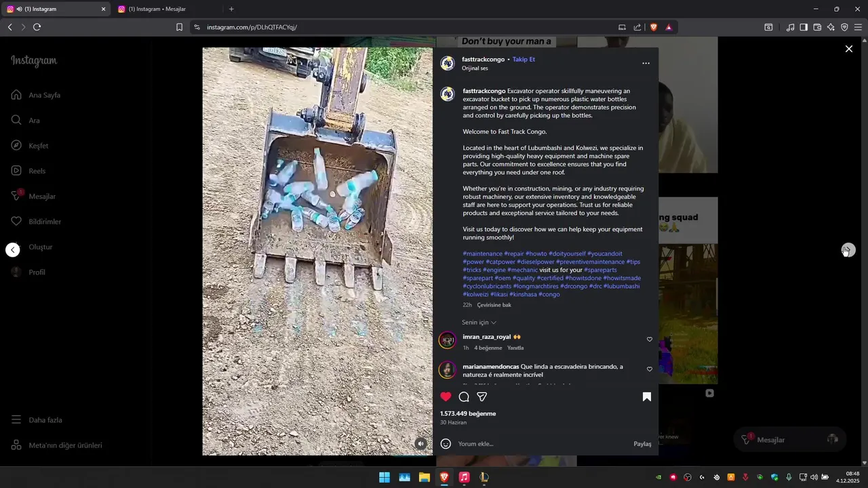The height and width of the screenshot is (488, 868).
Task: Click the 'Takip Et' follow link
Action: point(524,60)
